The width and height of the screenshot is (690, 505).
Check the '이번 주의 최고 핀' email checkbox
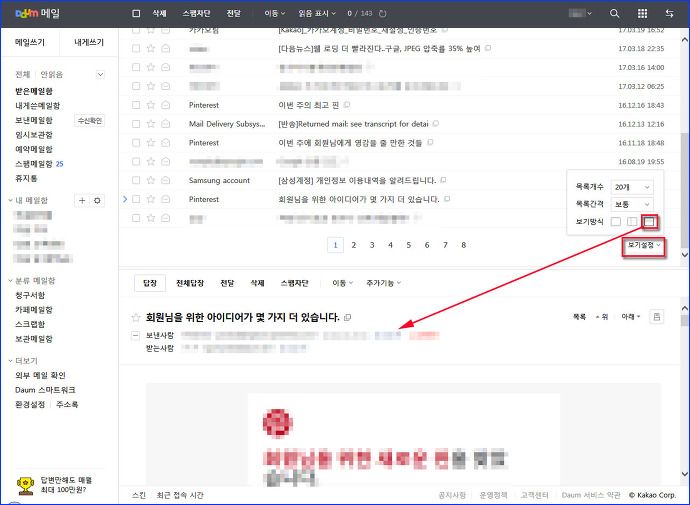(x=136, y=105)
